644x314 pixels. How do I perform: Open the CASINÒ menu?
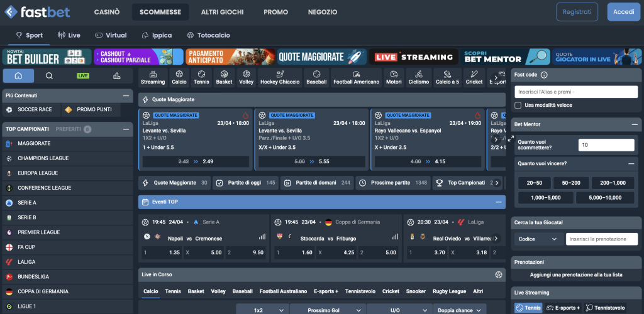click(107, 12)
